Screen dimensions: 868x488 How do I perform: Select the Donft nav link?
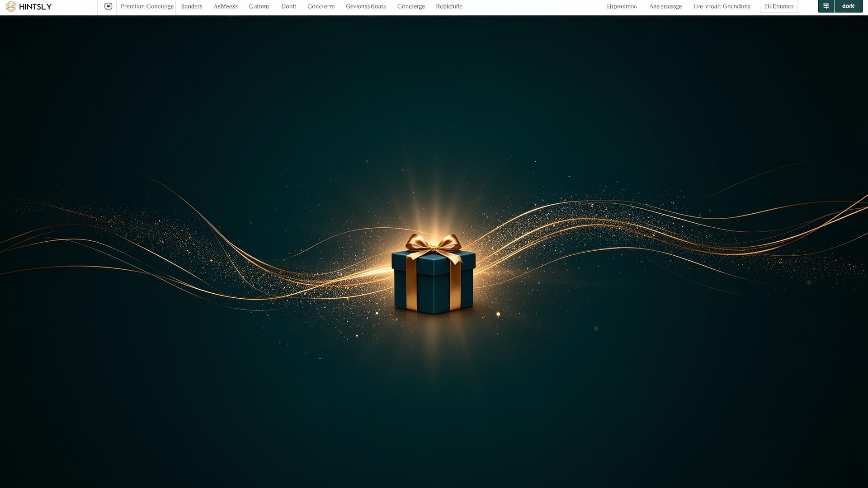pos(288,6)
